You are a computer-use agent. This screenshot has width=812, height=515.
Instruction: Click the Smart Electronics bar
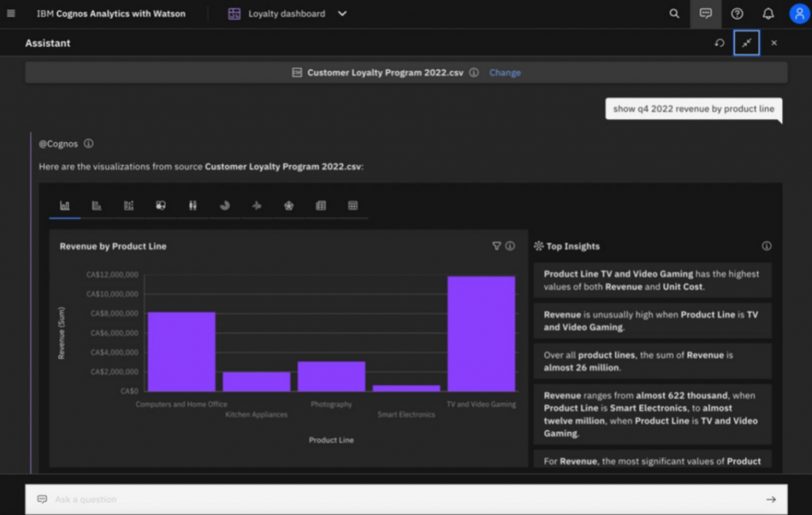(x=407, y=388)
